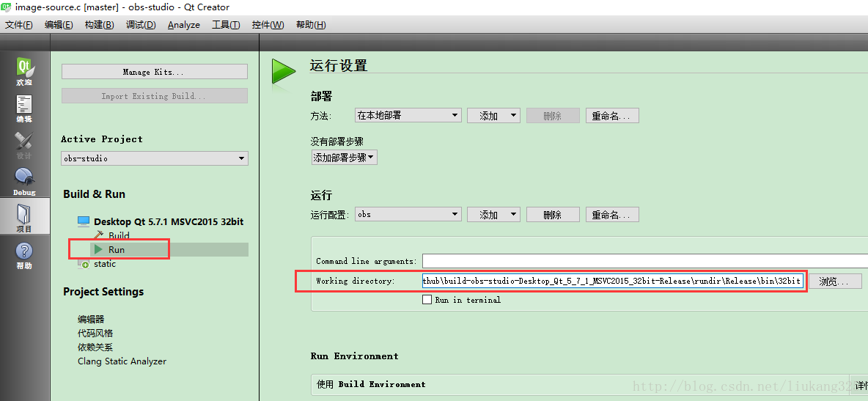The width and height of the screenshot is (868, 401).
Task: Switch to Debug mode
Action: point(24,182)
